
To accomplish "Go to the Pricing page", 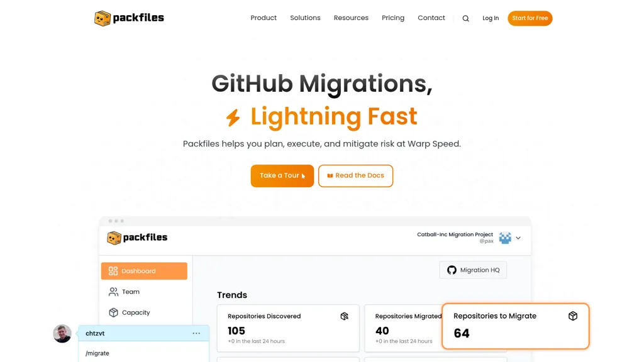I will [393, 18].
